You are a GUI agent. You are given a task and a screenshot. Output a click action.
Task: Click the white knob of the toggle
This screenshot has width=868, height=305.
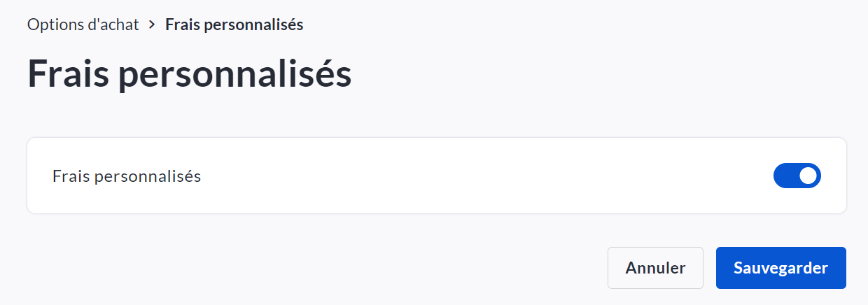[808, 176]
